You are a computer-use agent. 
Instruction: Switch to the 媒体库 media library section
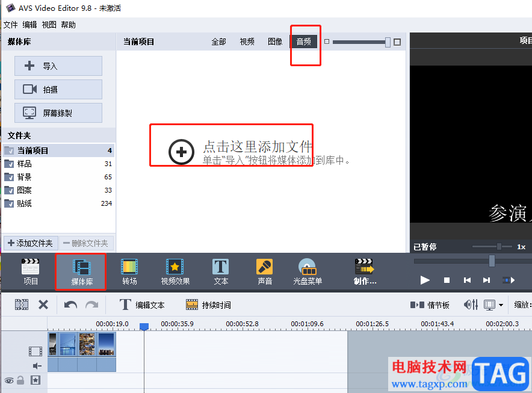[x=81, y=271]
